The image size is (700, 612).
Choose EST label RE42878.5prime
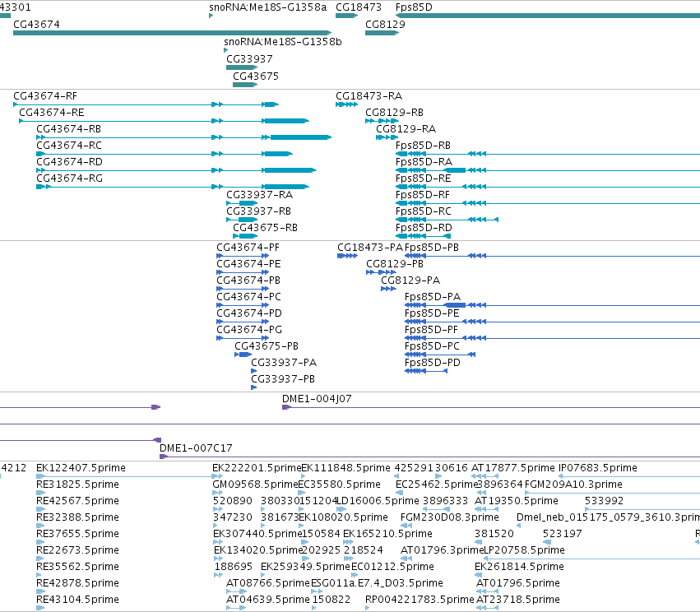(x=77, y=583)
